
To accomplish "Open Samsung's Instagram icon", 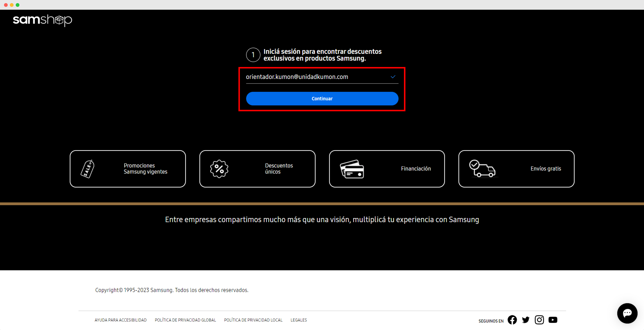I will (x=539, y=320).
